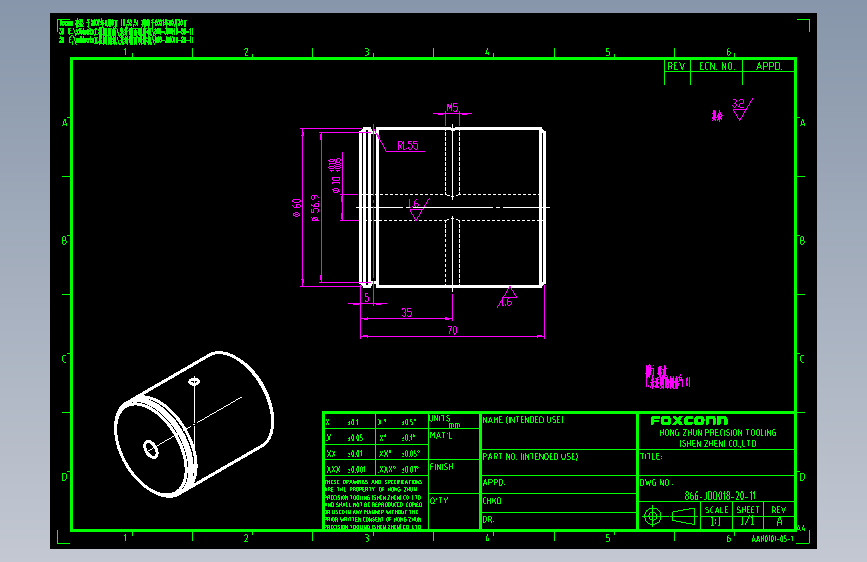Select zone letter A on the left border

(65, 123)
